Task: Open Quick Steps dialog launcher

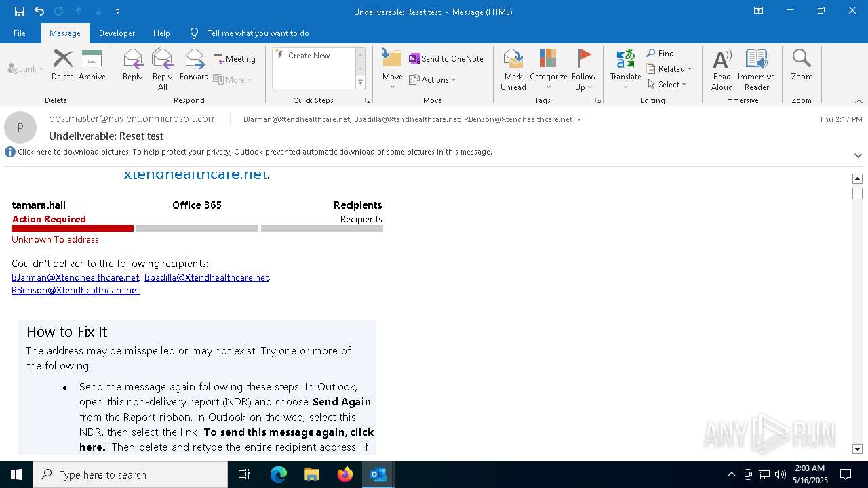Action: pyautogui.click(x=368, y=100)
